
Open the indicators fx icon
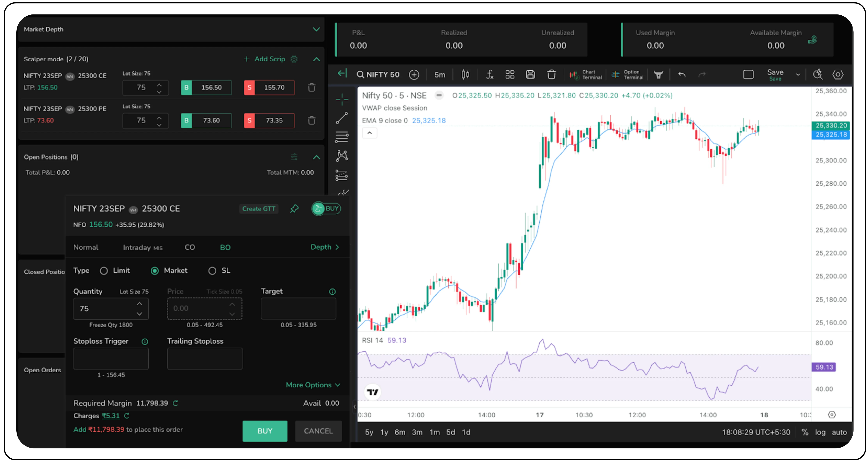[x=490, y=74]
